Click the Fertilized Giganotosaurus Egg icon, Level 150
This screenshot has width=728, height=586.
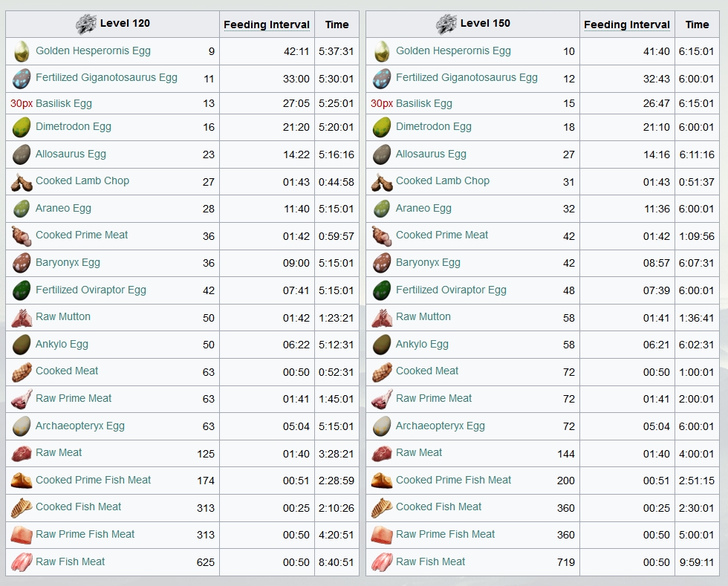pyautogui.click(x=382, y=79)
